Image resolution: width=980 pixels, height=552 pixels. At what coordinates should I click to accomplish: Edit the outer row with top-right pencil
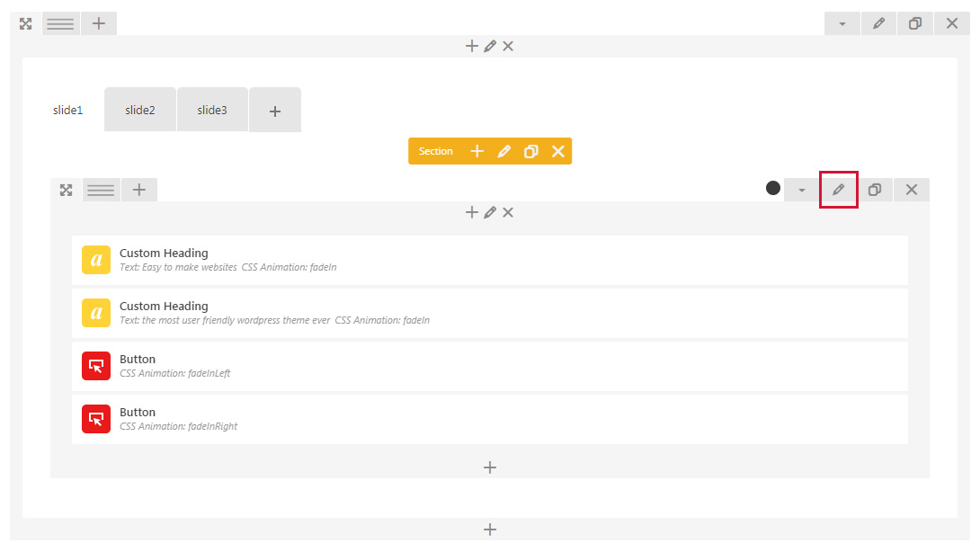click(x=878, y=23)
